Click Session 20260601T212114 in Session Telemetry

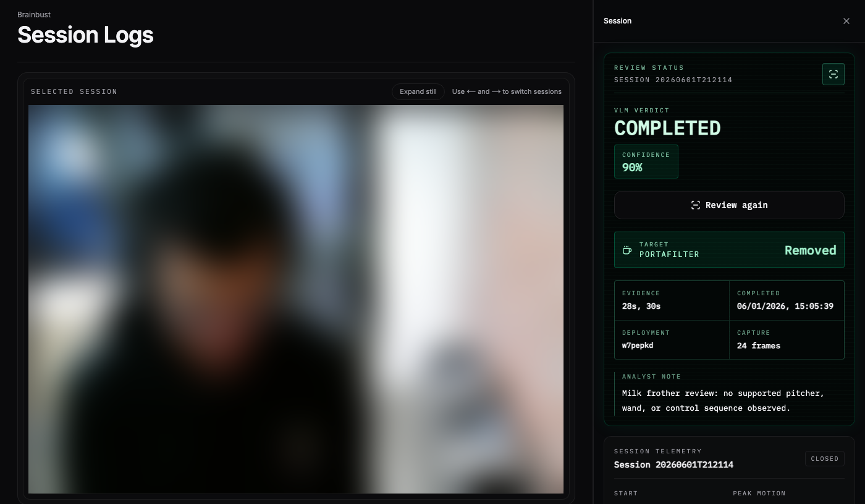(x=673, y=464)
